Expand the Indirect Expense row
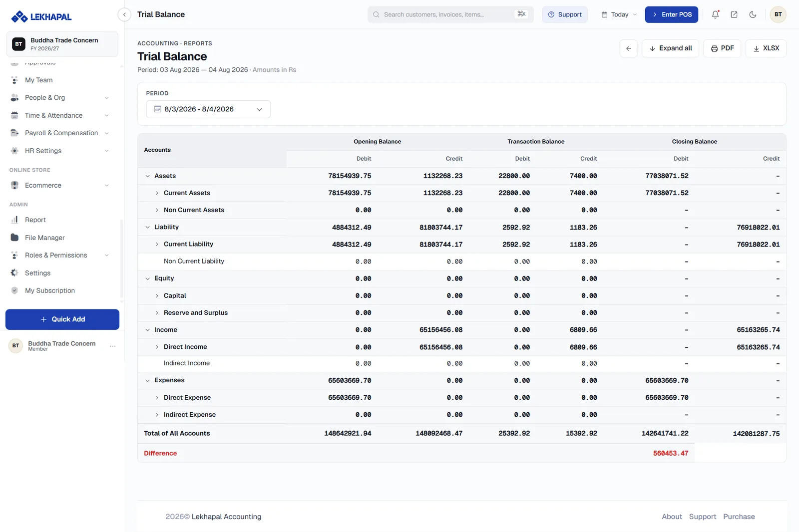The width and height of the screenshot is (799, 532). click(157, 415)
